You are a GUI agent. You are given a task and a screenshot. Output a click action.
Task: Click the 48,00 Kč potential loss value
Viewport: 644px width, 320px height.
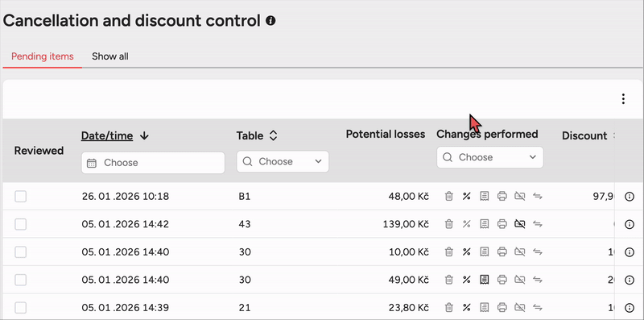408,197
